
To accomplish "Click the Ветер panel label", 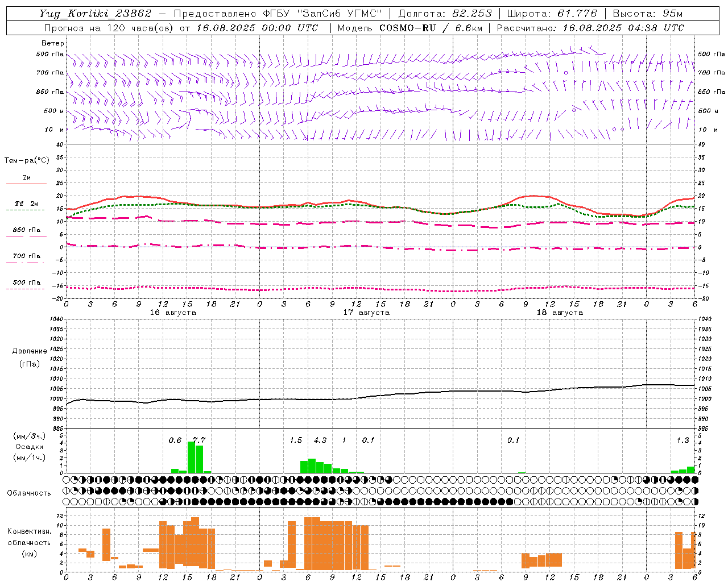I will tap(53, 43).
